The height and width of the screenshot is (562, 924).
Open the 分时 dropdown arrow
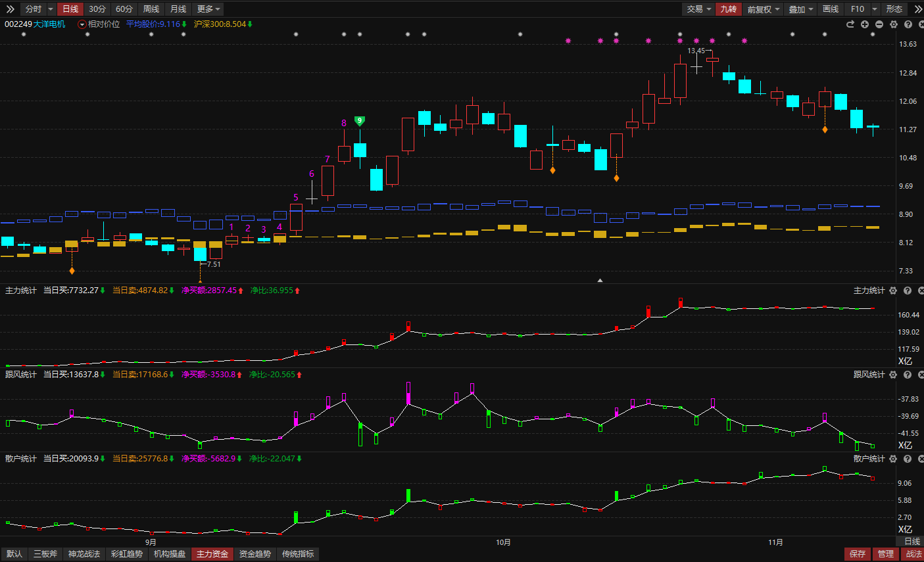[51, 9]
